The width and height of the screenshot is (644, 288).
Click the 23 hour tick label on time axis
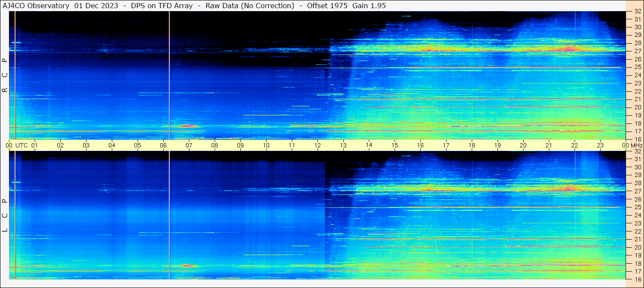[x=600, y=145]
